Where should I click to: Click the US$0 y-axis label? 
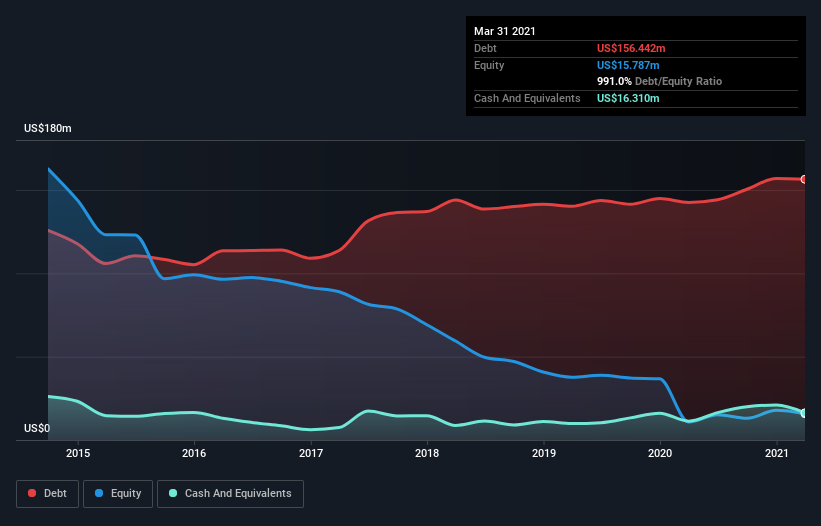37,428
